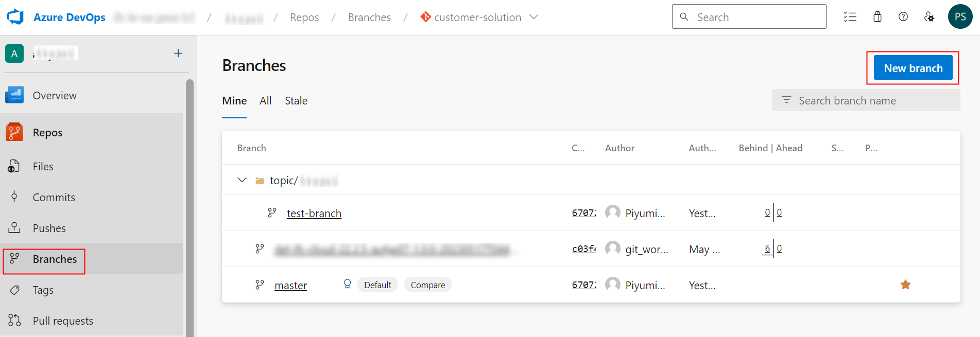The width and height of the screenshot is (980, 337).
Task: Toggle favorite star on master branch
Action: (905, 285)
